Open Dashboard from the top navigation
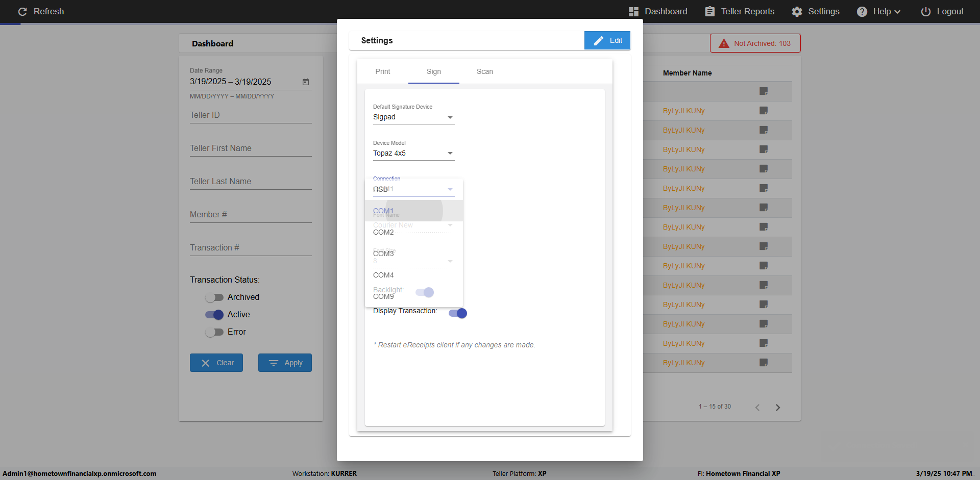Screen dimensions: 980x480 pos(658,11)
